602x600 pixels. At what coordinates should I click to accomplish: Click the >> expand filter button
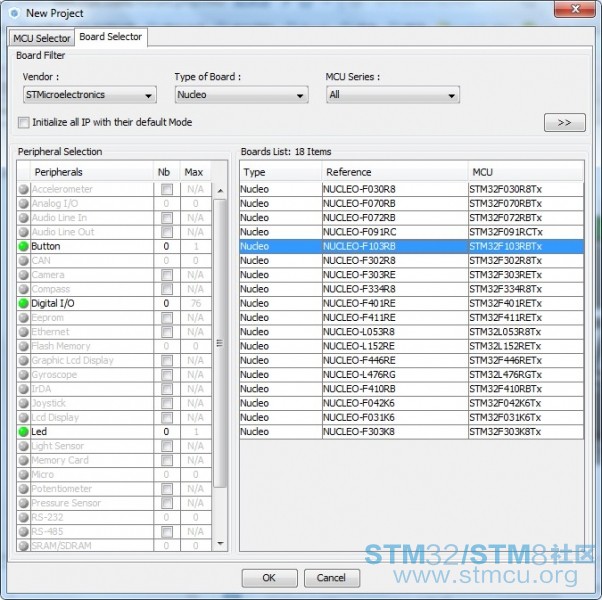(x=564, y=122)
